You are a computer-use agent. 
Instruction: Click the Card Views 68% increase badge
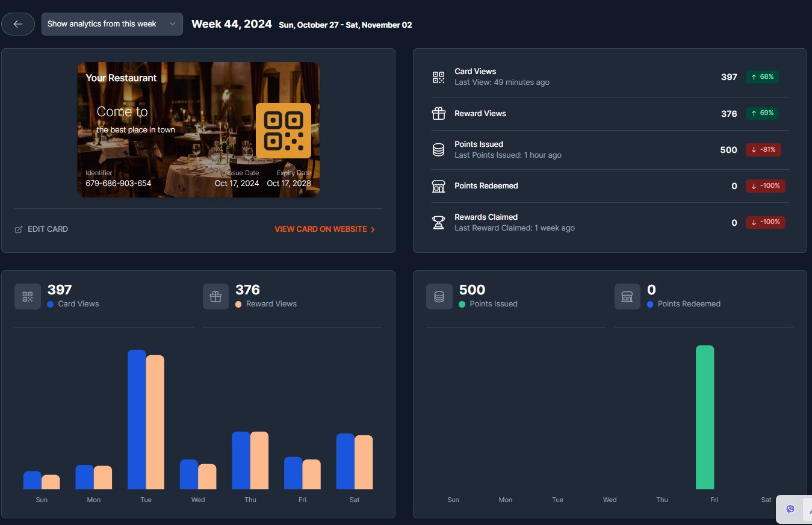click(x=762, y=77)
